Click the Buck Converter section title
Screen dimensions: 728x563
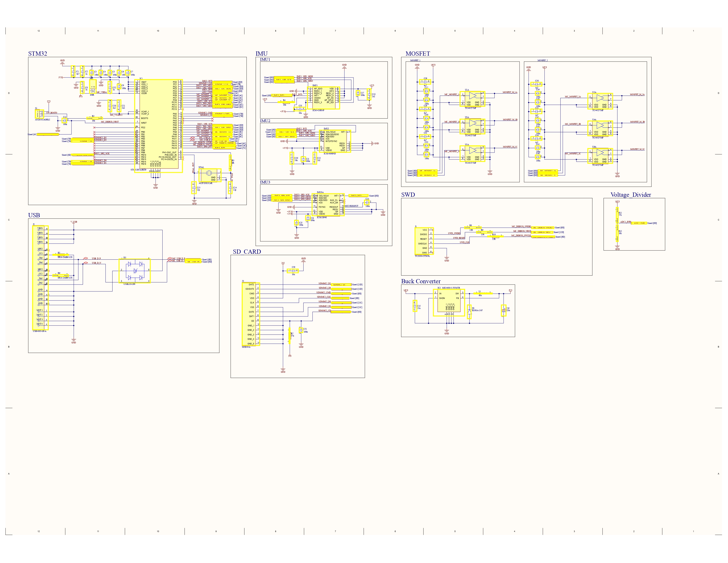421,281
